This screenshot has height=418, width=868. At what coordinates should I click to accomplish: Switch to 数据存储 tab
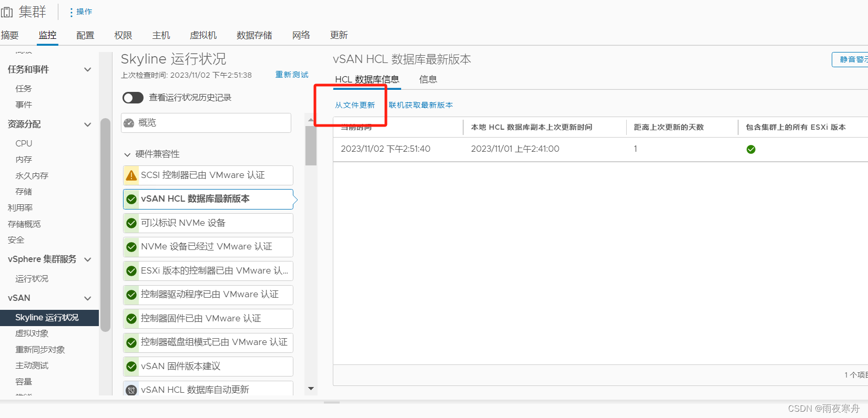254,35
